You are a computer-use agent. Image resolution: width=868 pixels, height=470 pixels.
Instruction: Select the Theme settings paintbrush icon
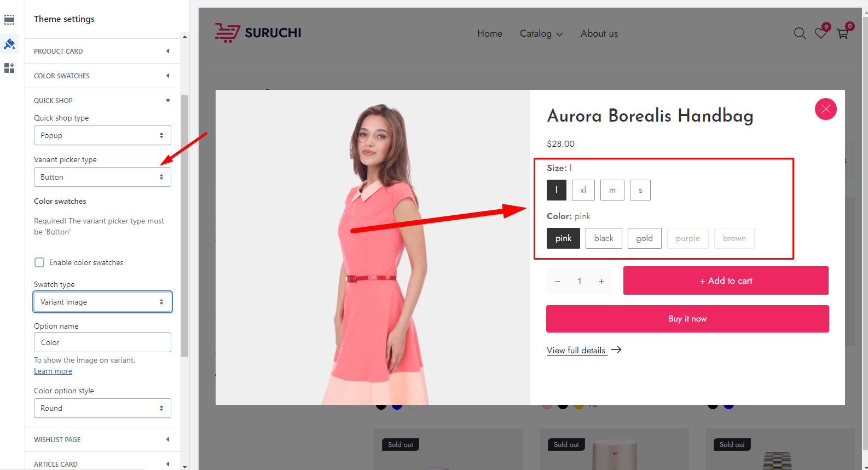pos(9,44)
